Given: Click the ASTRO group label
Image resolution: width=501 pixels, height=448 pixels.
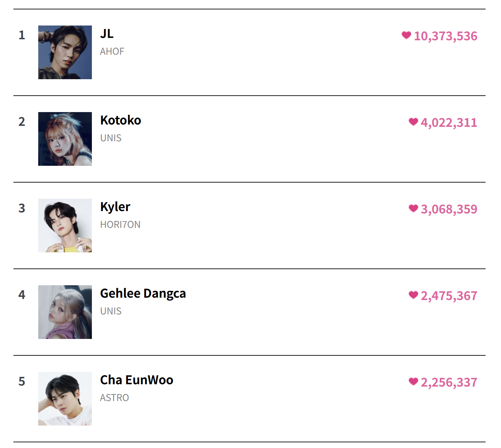Looking at the screenshot, I should pos(115,398).
